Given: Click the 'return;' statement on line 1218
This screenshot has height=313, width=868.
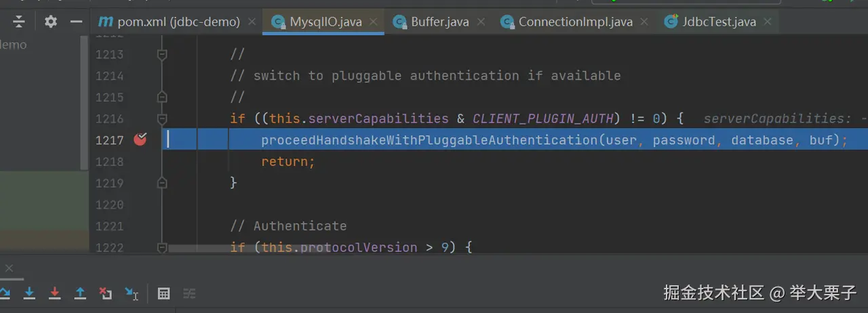Looking at the screenshot, I should (x=288, y=162).
